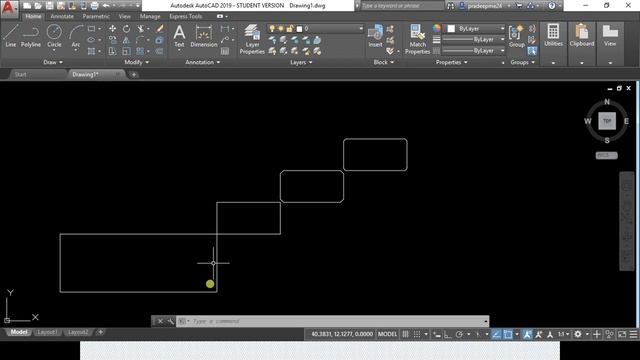Expand the Properties panel
This screenshot has height=360, width=640.
451,62
